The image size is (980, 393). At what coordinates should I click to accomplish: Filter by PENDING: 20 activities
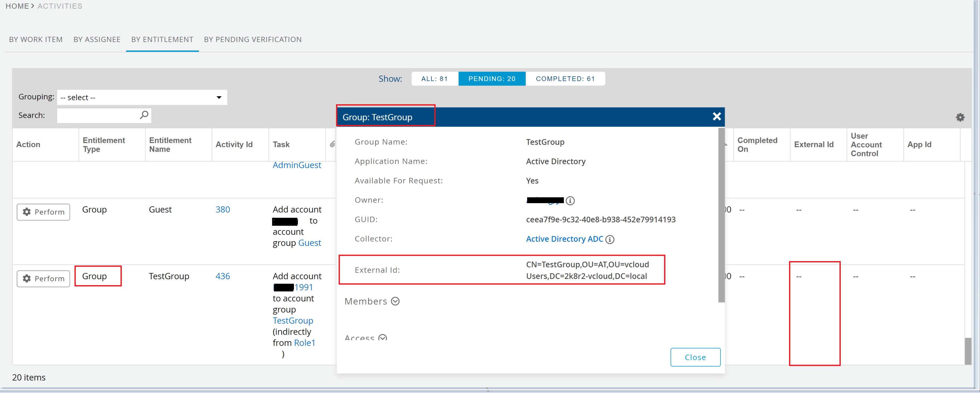click(491, 79)
